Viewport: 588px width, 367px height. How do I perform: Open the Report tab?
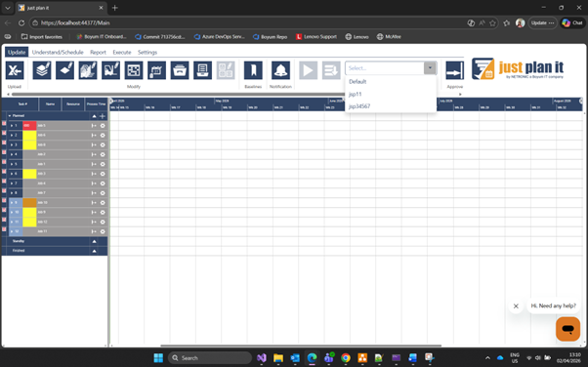[98, 52]
